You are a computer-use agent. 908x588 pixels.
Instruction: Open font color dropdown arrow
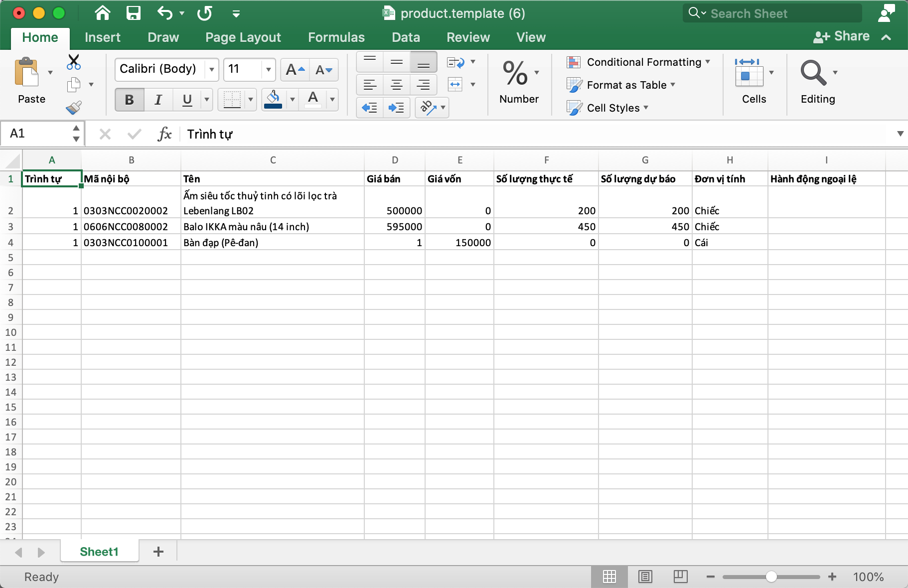[x=332, y=100]
